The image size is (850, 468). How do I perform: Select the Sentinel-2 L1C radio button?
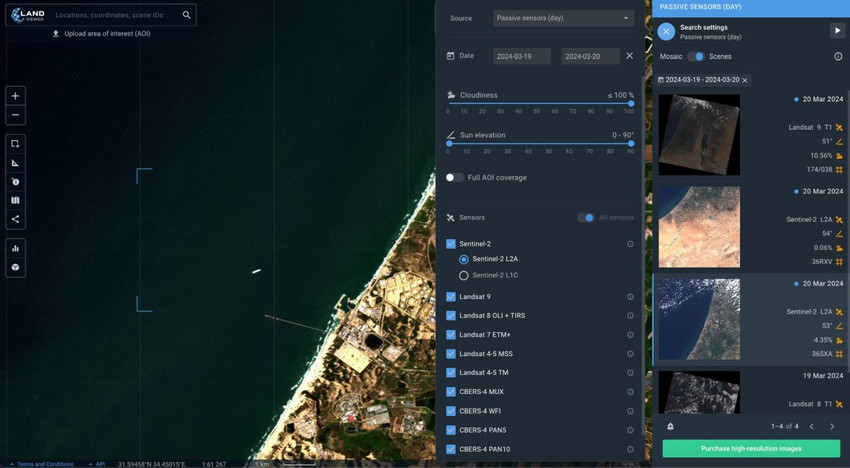coord(463,275)
